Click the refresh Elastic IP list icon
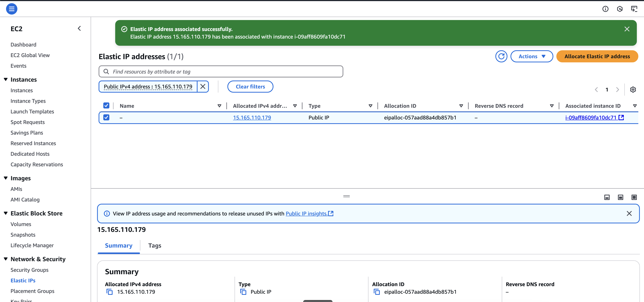Viewport: 644px width, 302px height. [501, 56]
